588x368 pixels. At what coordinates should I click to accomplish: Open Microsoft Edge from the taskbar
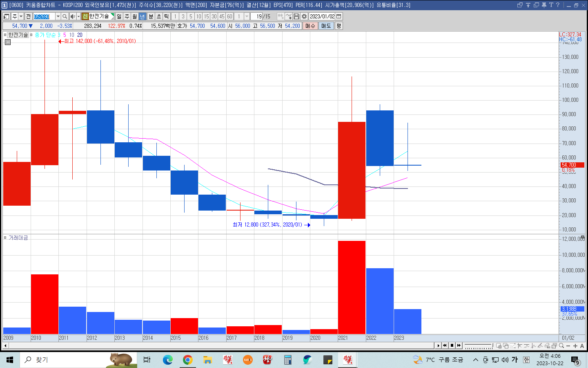tap(167, 360)
